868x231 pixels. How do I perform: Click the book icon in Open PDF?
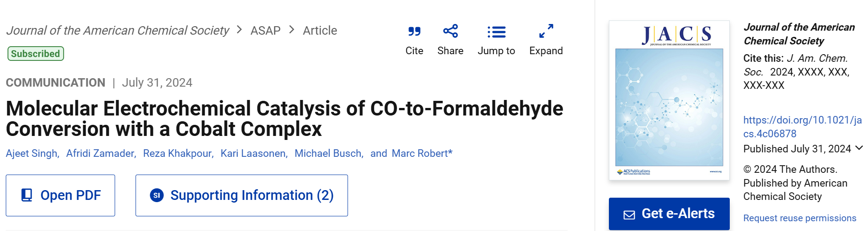(x=27, y=195)
